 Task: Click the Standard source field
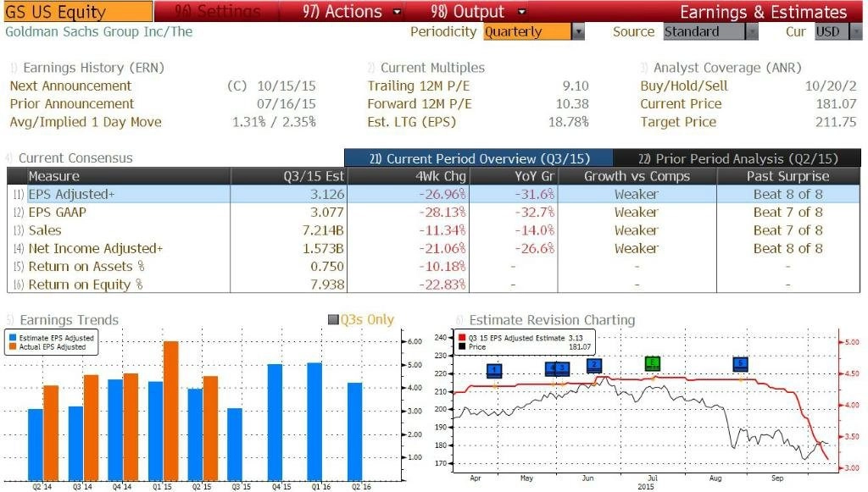tap(704, 31)
